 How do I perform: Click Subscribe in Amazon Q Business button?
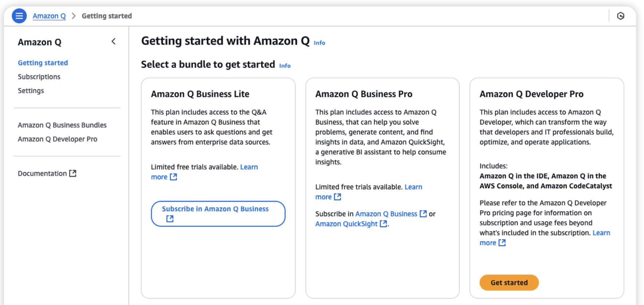click(218, 214)
